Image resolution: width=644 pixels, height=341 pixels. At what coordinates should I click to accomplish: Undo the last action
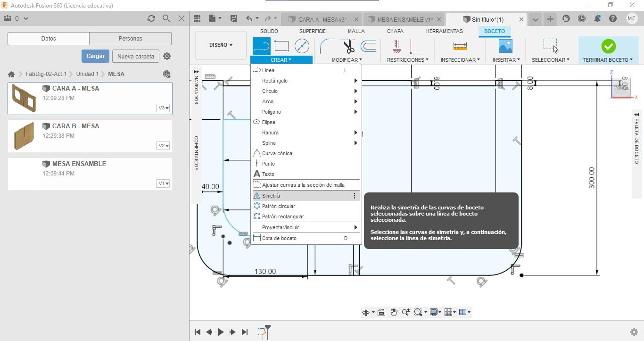click(249, 18)
